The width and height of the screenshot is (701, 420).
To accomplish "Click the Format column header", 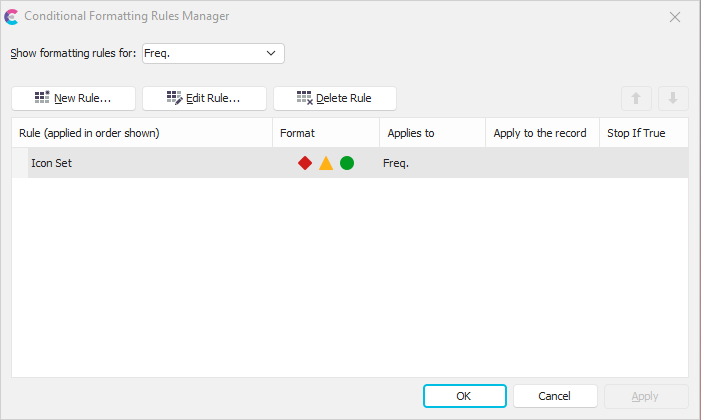I will pos(325,133).
